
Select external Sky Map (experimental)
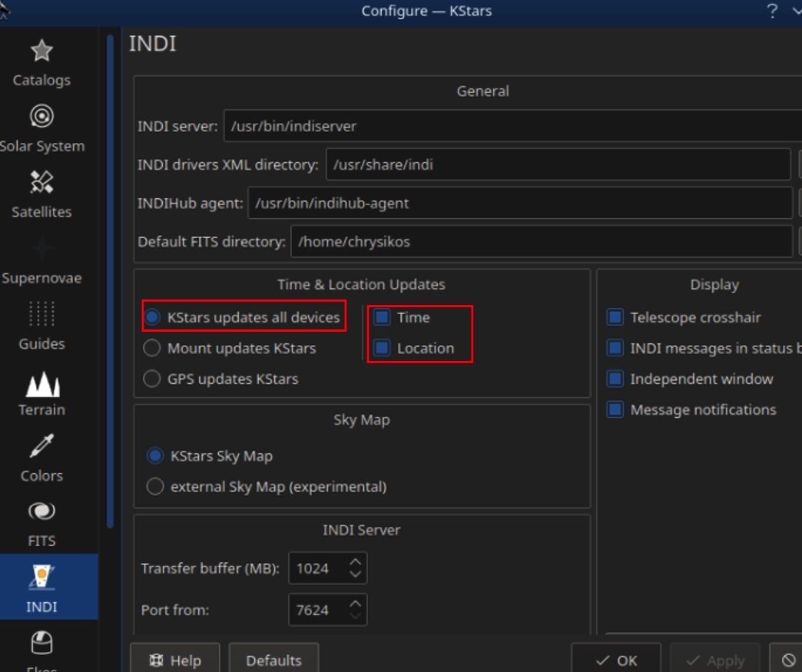[155, 487]
